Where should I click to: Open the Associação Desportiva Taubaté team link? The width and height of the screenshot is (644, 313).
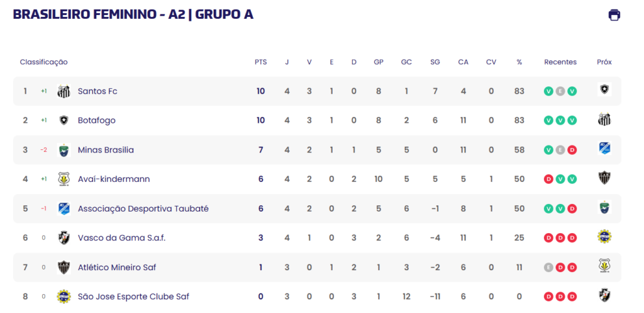pyautogui.click(x=143, y=209)
